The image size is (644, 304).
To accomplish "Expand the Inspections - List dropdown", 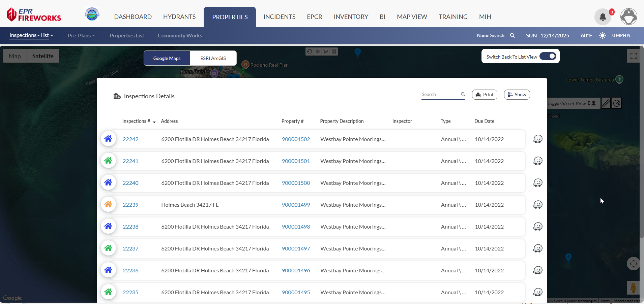I will tap(31, 35).
